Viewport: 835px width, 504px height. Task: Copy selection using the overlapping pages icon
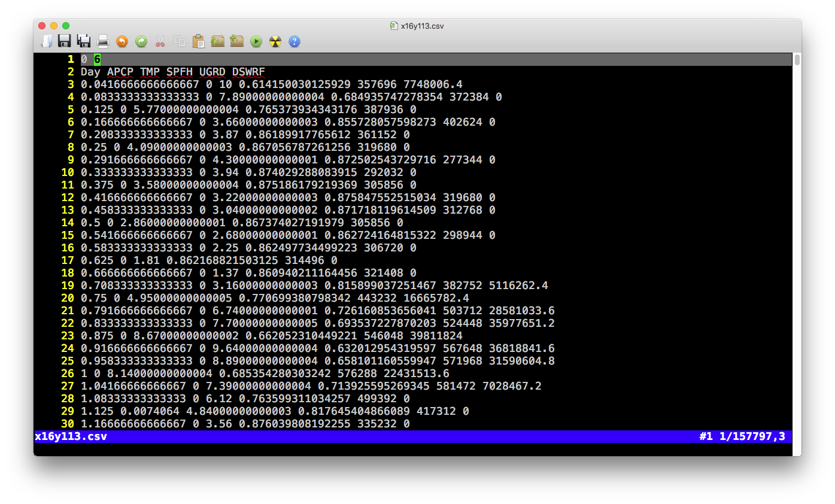180,41
